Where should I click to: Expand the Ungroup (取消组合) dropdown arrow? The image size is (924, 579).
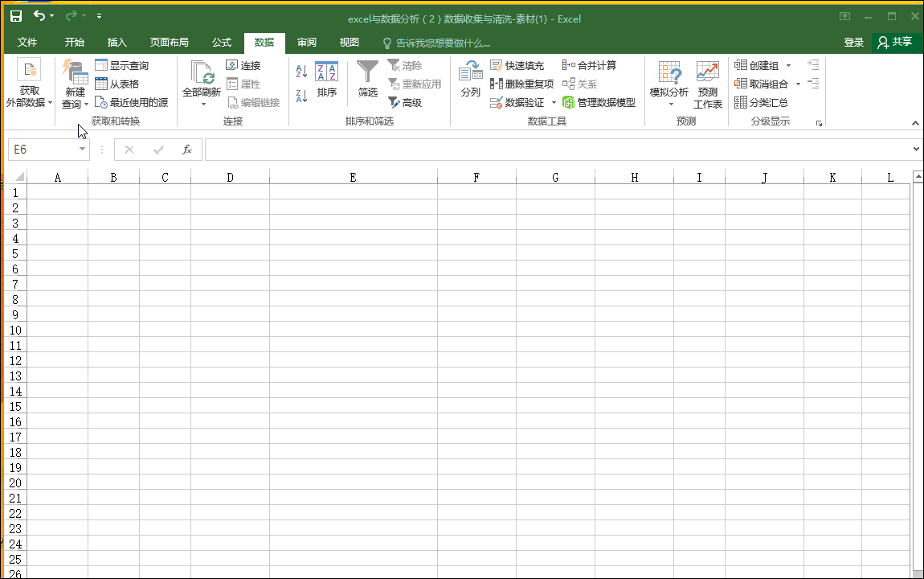coord(798,84)
